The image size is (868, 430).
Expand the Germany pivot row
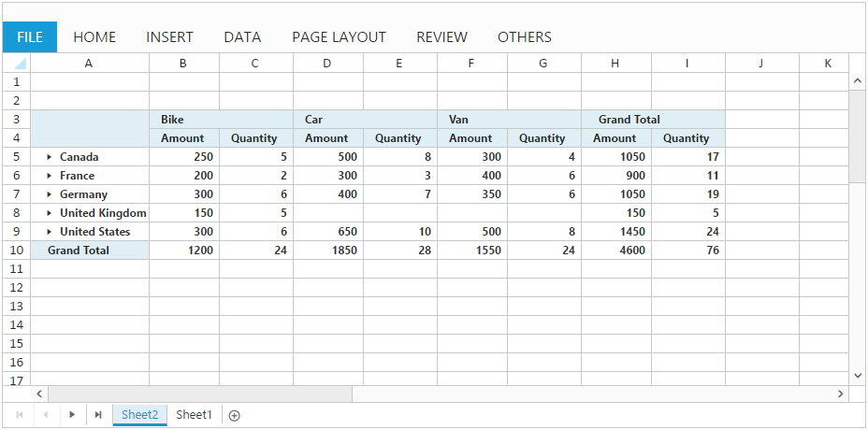tap(49, 194)
